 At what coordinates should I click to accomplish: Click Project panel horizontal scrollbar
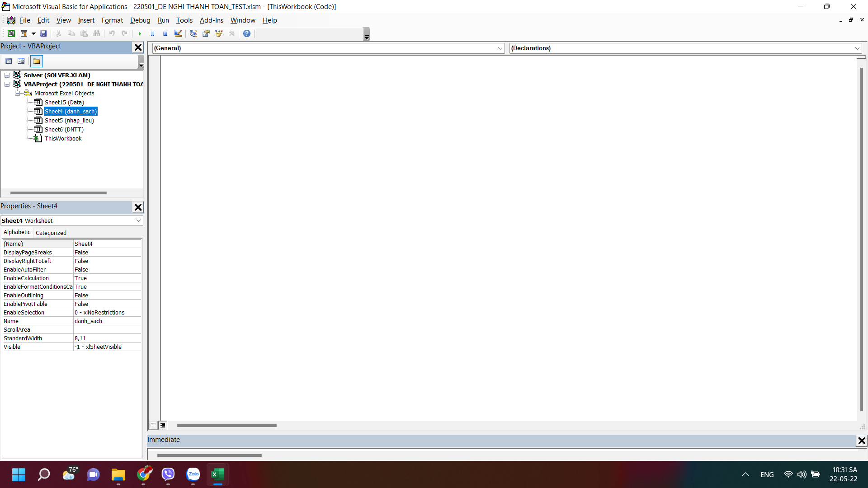coord(58,193)
